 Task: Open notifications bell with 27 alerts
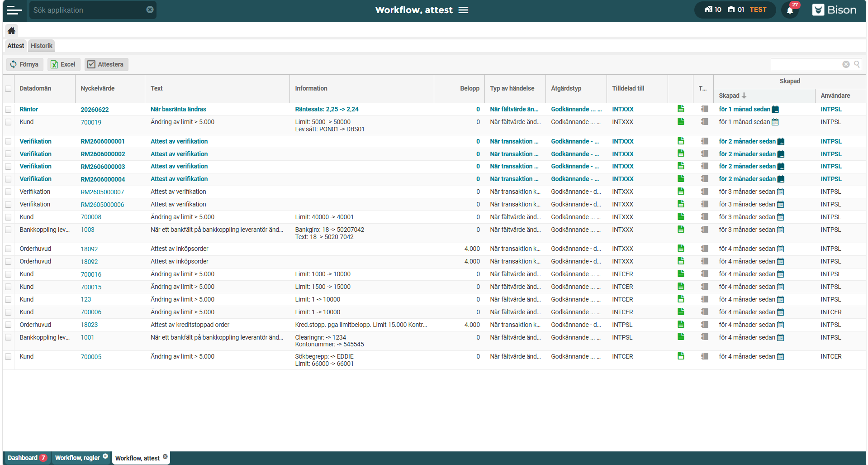pos(790,10)
